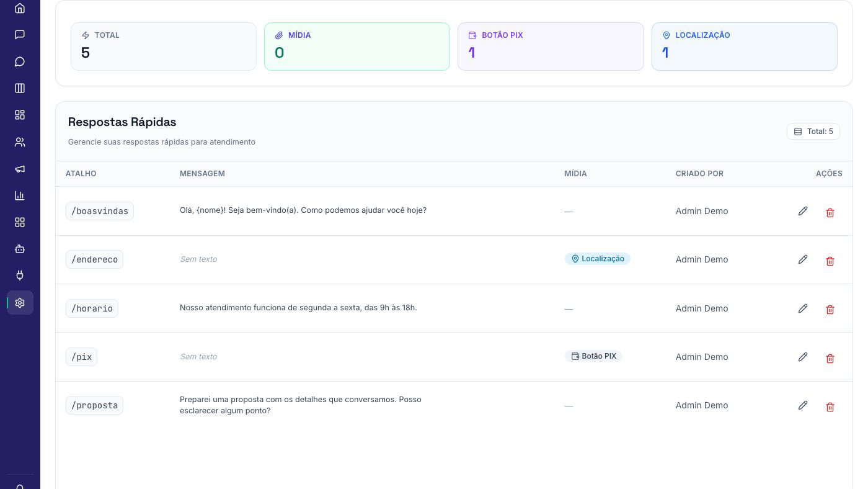Delete the /pix quick reply
Viewport: 868px width, 489px height.
point(830,358)
